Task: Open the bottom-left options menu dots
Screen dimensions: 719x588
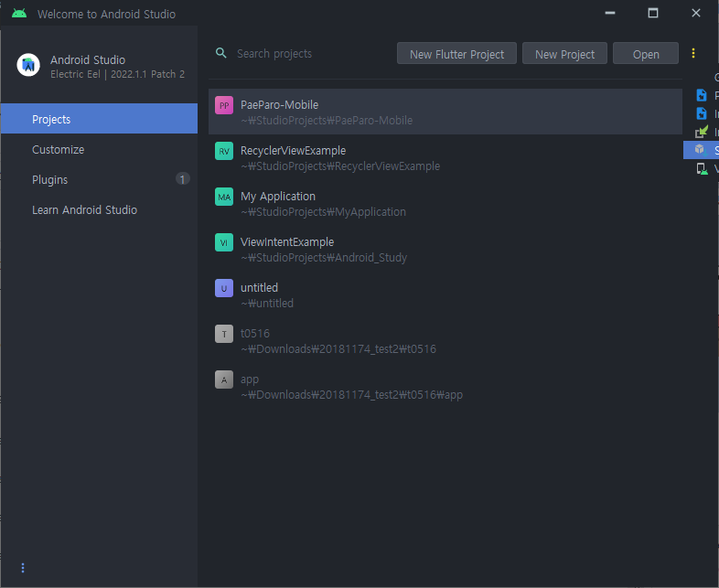Action: (23, 568)
